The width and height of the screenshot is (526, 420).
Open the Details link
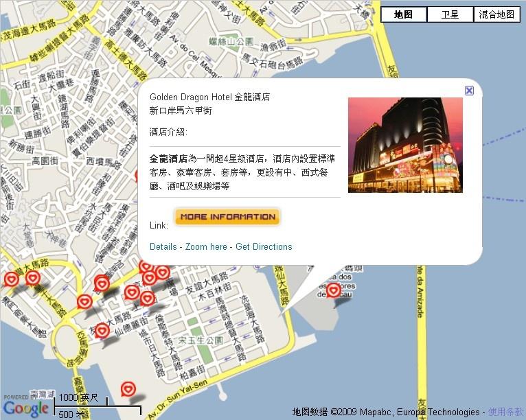coord(163,246)
